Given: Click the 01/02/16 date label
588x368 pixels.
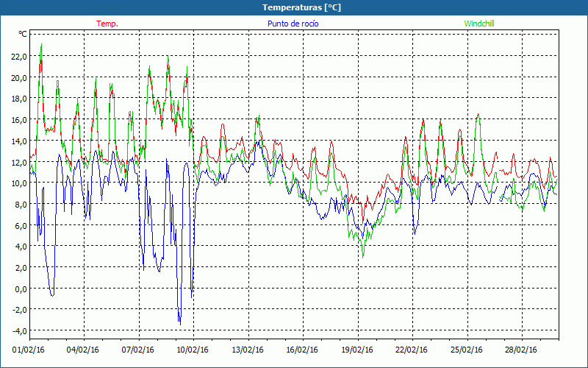Looking at the screenshot, I should coord(28,350).
